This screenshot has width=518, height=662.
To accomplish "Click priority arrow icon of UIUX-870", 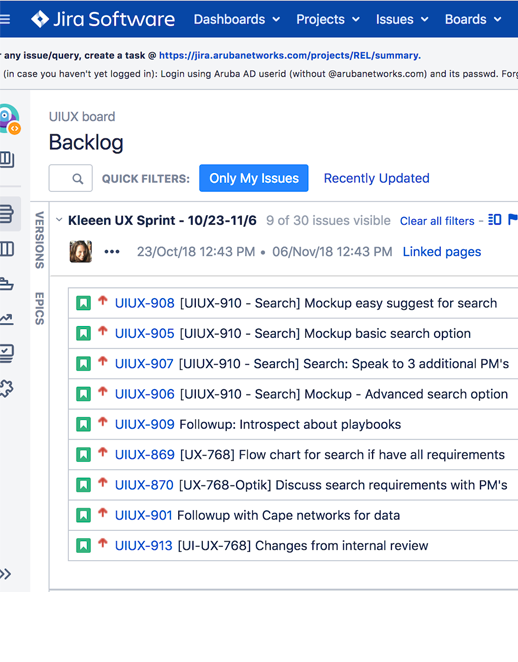I will 103,483.
